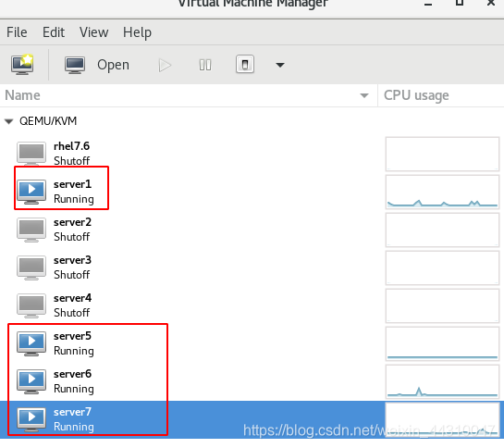Click the monitor icon beside Open
Image resolution: width=504 pixels, height=448 pixels.
[x=75, y=65]
